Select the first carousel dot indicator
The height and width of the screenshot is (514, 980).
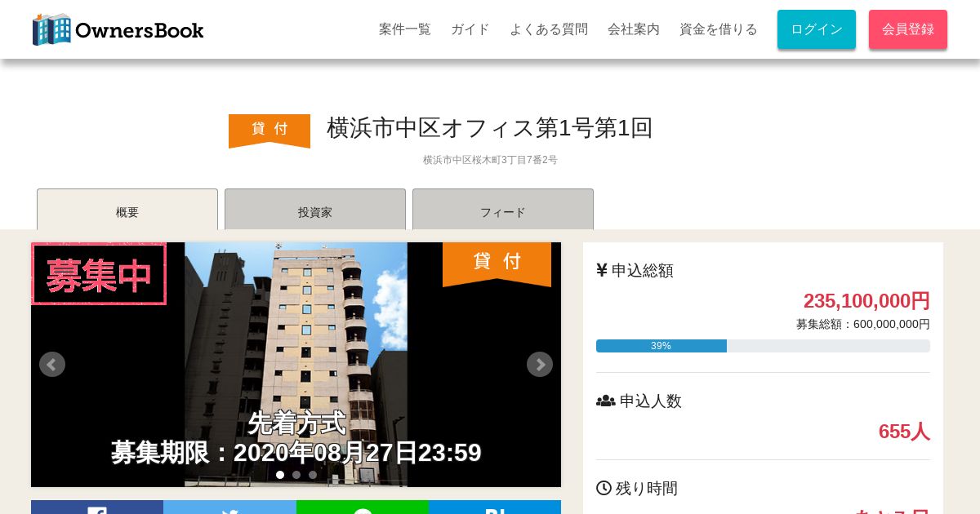[x=280, y=475]
